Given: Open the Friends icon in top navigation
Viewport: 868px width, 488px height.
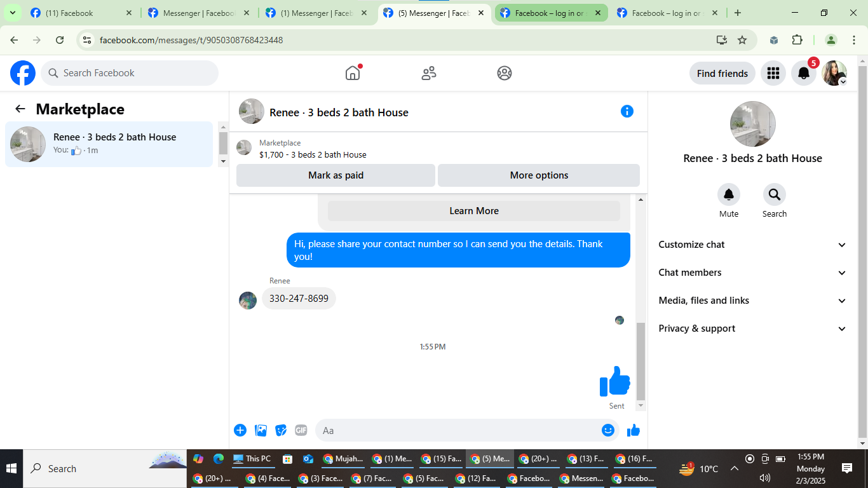Looking at the screenshot, I should 429,73.
